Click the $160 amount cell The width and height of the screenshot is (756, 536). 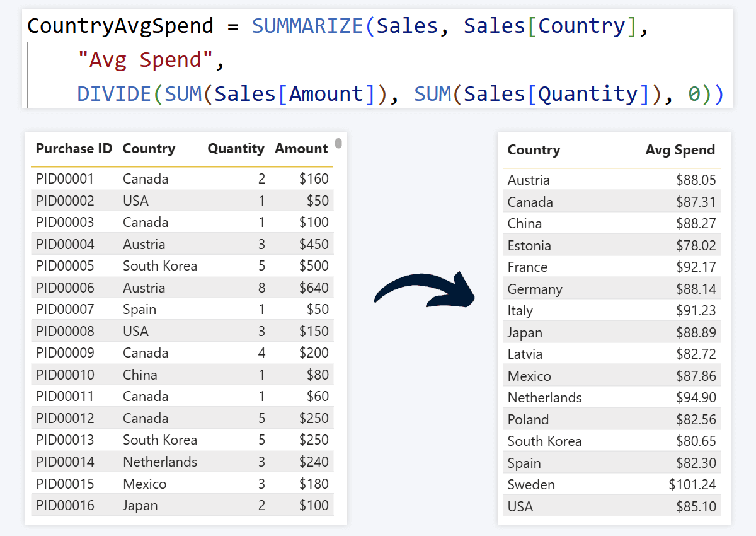314,179
